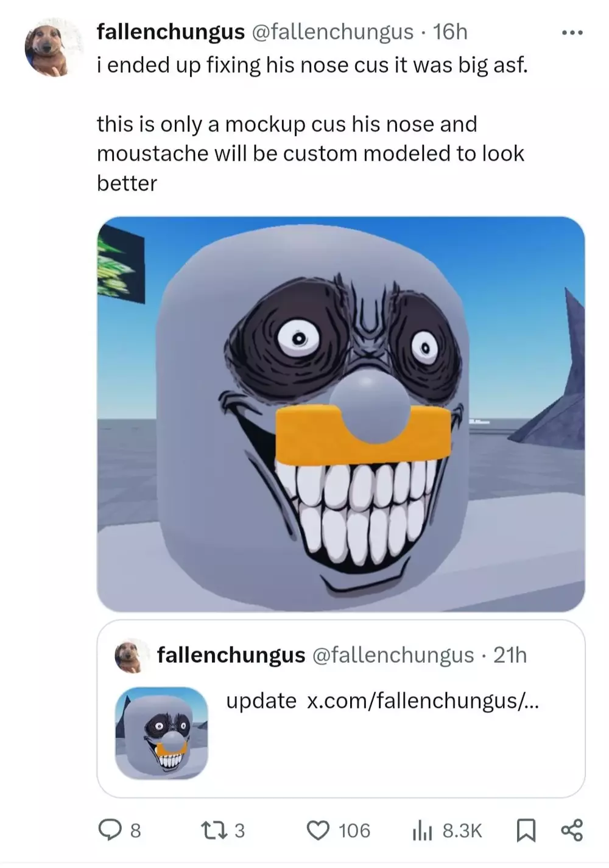
Task: Click the repost arrows icon
Action: [214, 830]
